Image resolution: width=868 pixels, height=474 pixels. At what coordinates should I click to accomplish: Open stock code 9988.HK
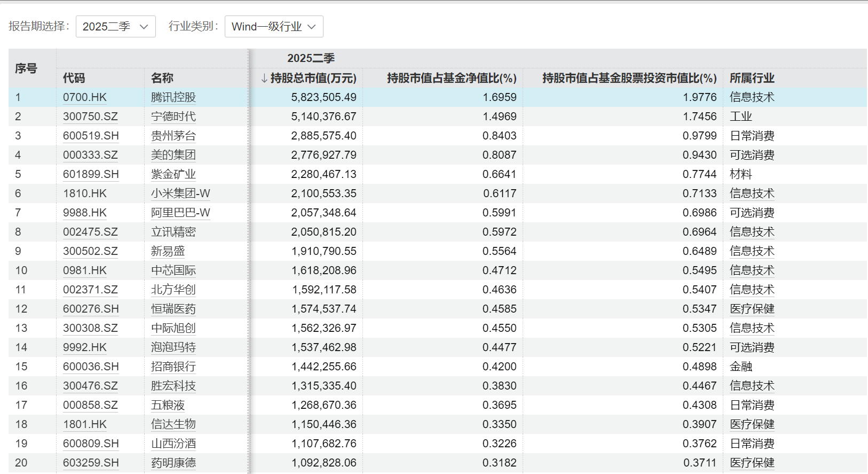pyautogui.click(x=84, y=213)
